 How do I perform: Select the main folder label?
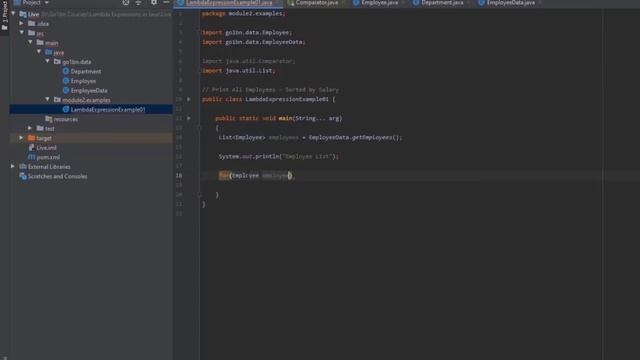pyautogui.click(x=51, y=43)
